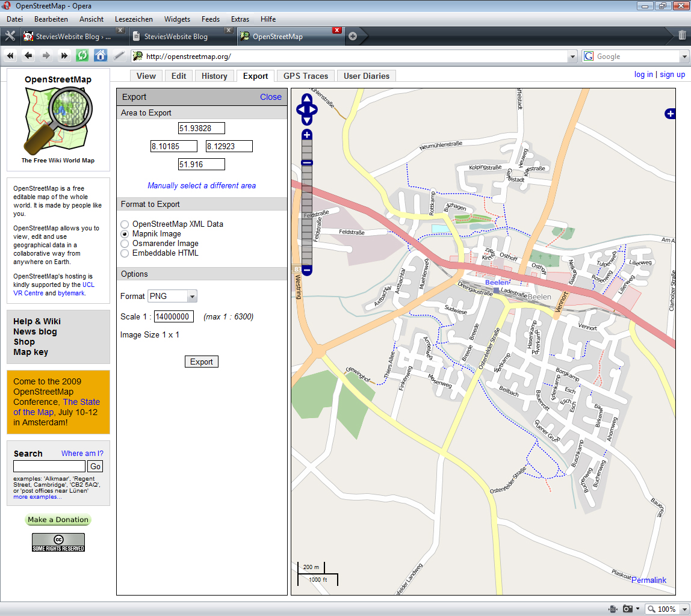Go forward with the forward arrow
Viewport: 691px width, 616px height.
tap(46, 55)
